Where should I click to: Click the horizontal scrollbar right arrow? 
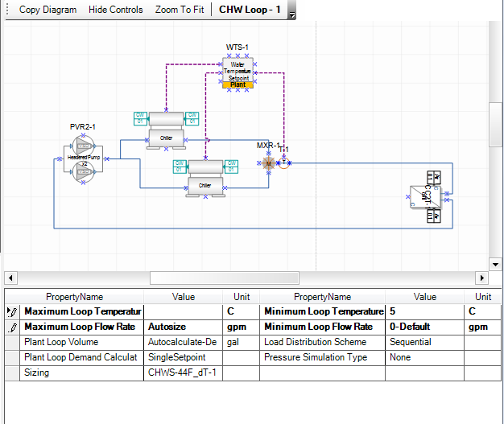pyautogui.click(x=482, y=278)
